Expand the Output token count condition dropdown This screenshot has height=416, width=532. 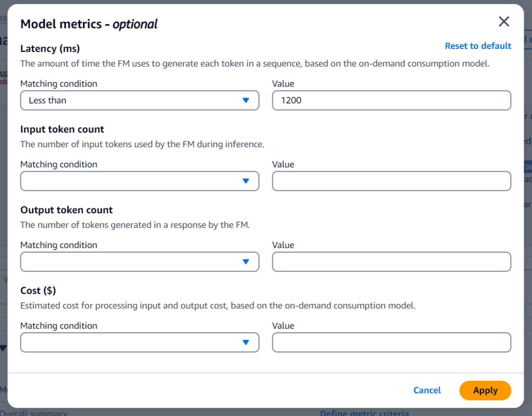[139, 262]
